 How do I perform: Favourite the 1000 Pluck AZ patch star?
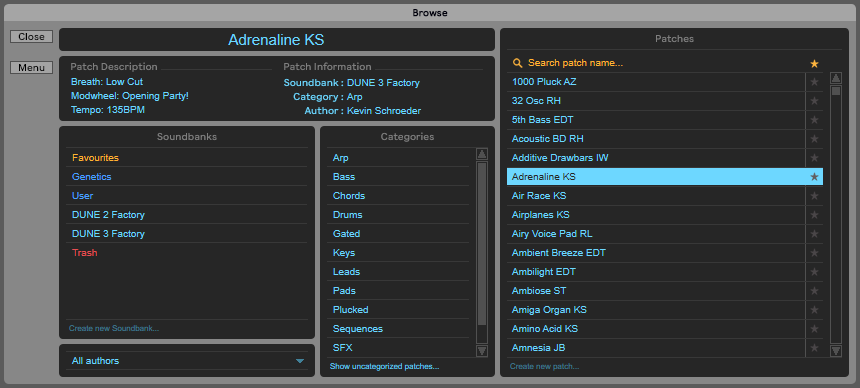(x=814, y=82)
